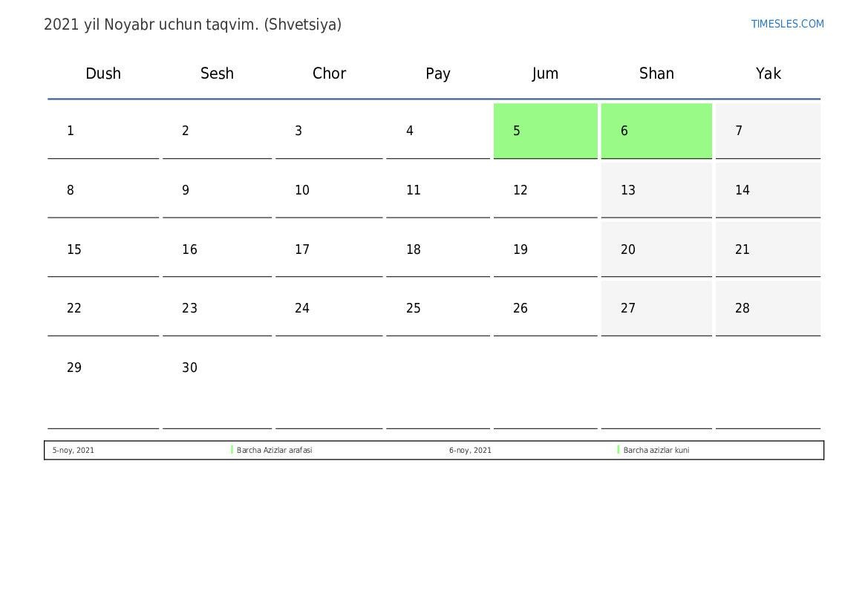Click day 16 in the calendar
This screenshot has height=614, width=868.
pos(217,249)
